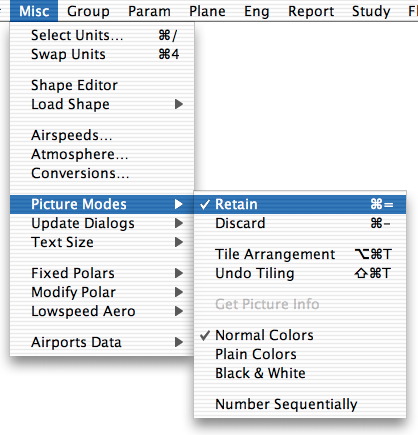The image size is (418, 435).
Task: Switch to Plain Colors mode
Action: 300,354
